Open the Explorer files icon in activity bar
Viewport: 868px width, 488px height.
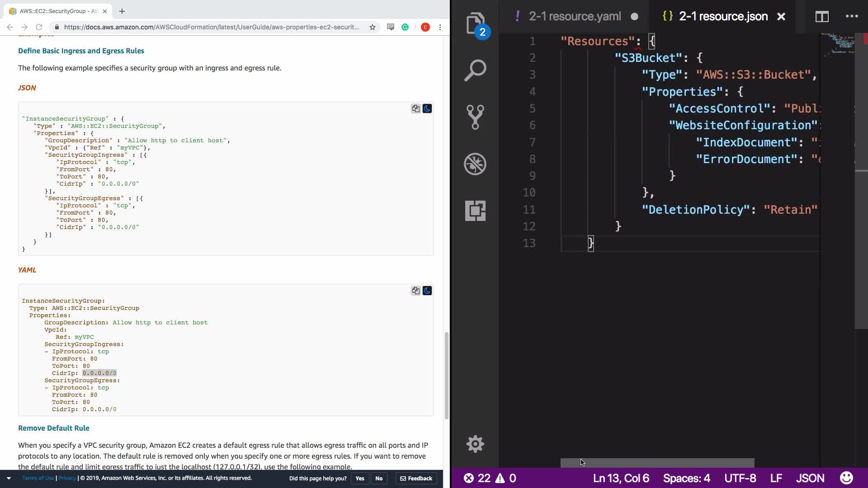pyautogui.click(x=475, y=23)
